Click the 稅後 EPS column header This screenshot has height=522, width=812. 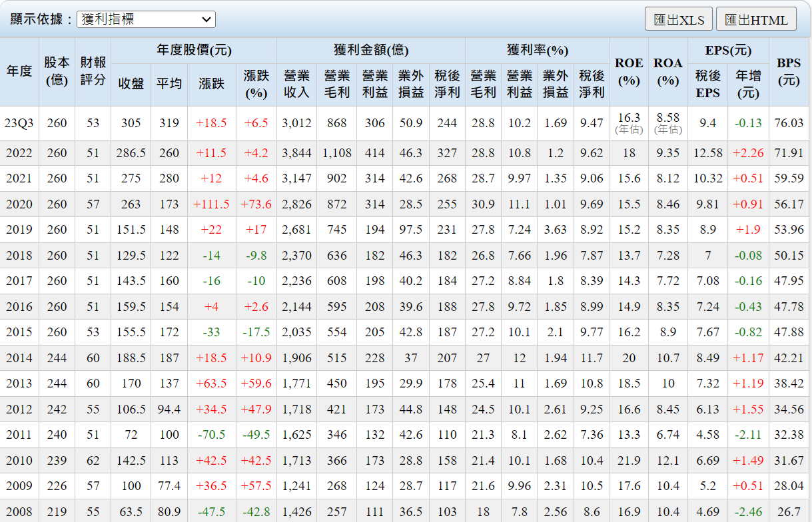pyautogui.click(x=707, y=84)
